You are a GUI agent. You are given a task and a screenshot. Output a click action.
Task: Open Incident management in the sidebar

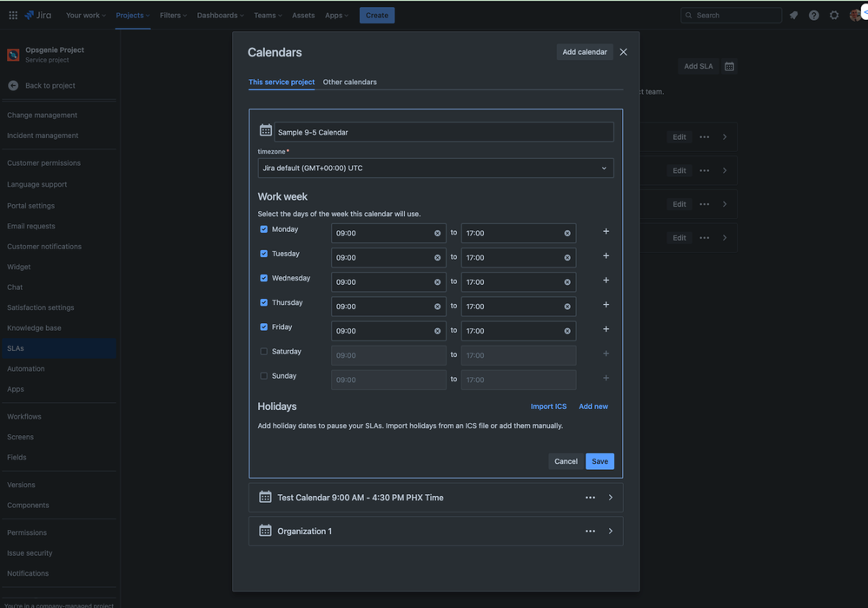(43, 135)
